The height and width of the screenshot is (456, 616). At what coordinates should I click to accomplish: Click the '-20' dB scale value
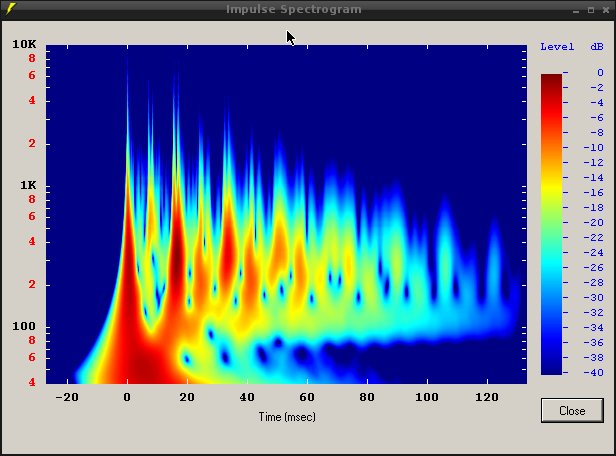pos(593,223)
